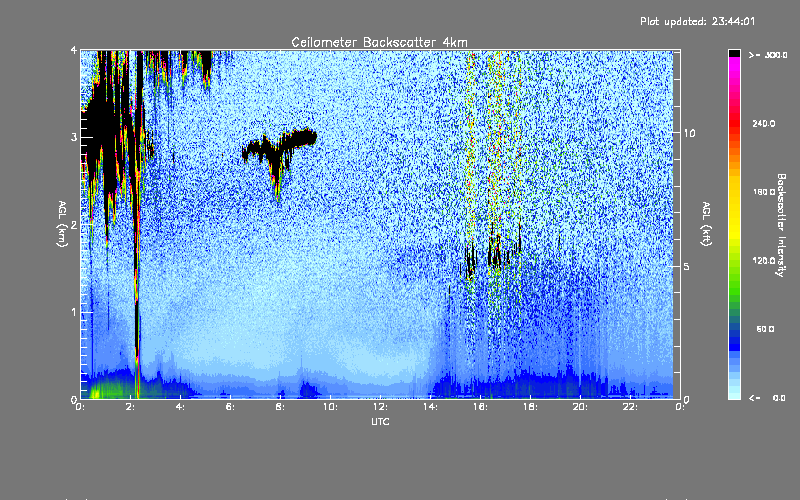The height and width of the screenshot is (500, 800).
Task: Click the "1" tick on the km axis
Action: point(74,312)
